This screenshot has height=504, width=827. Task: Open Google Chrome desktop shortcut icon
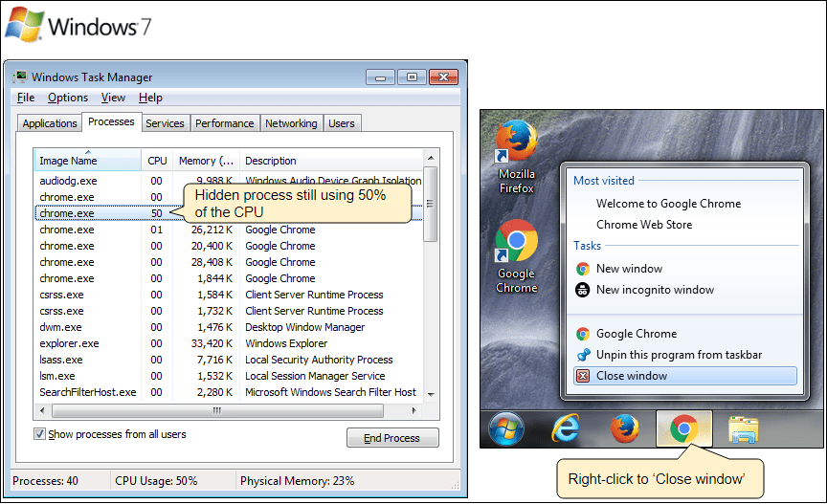516,241
